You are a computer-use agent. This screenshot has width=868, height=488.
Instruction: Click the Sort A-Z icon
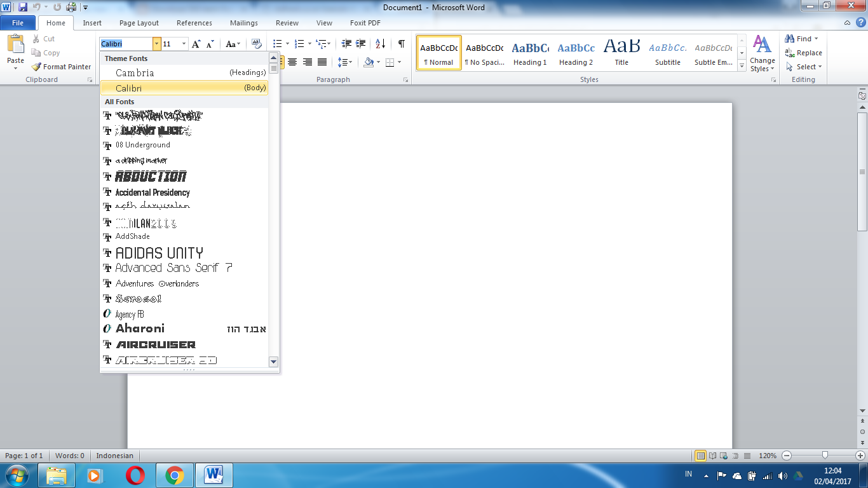[x=380, y=44]
